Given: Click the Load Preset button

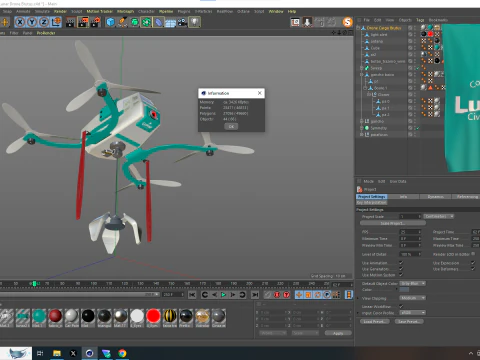Looking at the screenshot, I should click(376, 322).
